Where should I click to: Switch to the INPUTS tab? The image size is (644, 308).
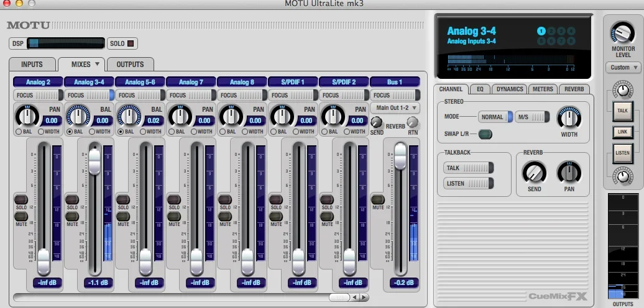pos(32,64)
